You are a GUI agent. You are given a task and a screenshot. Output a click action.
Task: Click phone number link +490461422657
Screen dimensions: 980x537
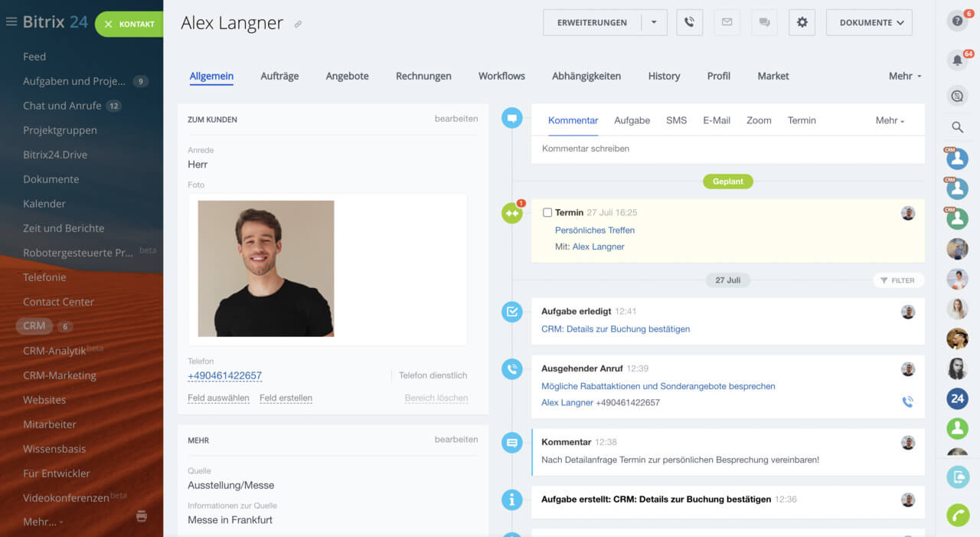click(224, 375)
